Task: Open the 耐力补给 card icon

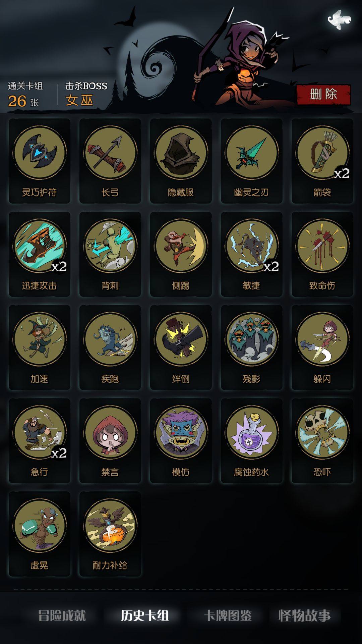Action: coord(110,526)
